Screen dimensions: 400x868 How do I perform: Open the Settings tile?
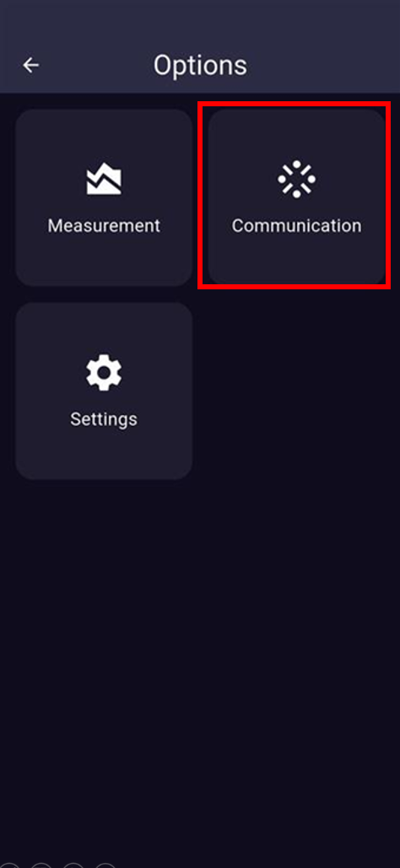pos(104,391)
